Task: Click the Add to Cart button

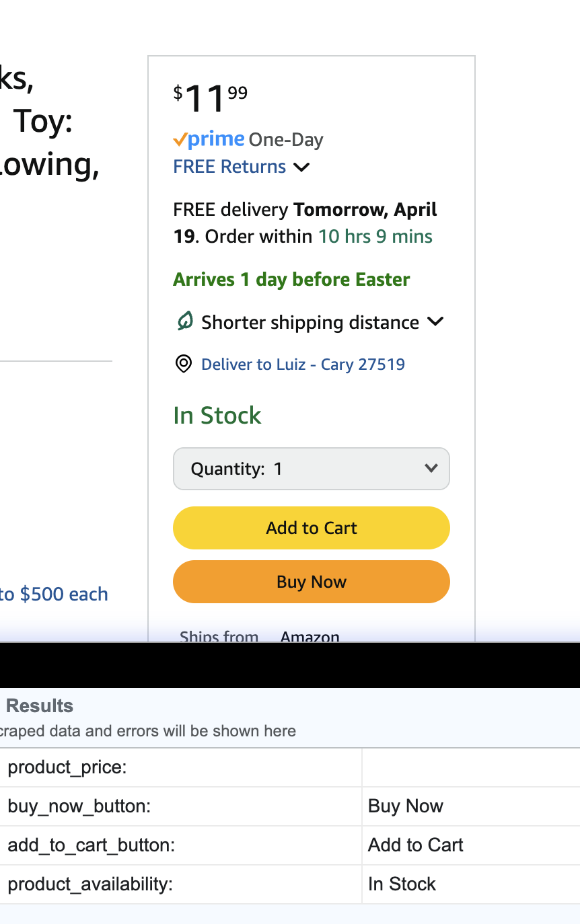Action: 312,528
